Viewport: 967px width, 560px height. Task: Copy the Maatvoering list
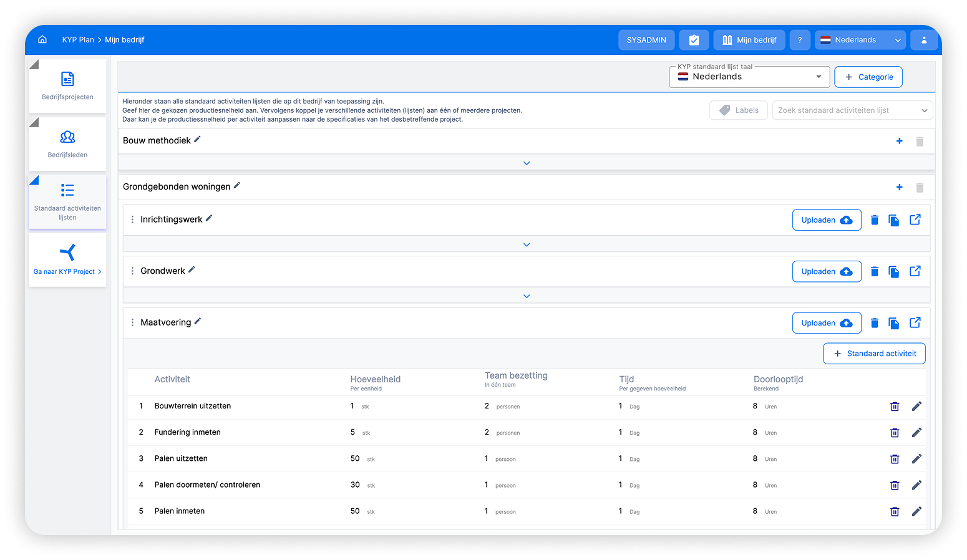894,323
